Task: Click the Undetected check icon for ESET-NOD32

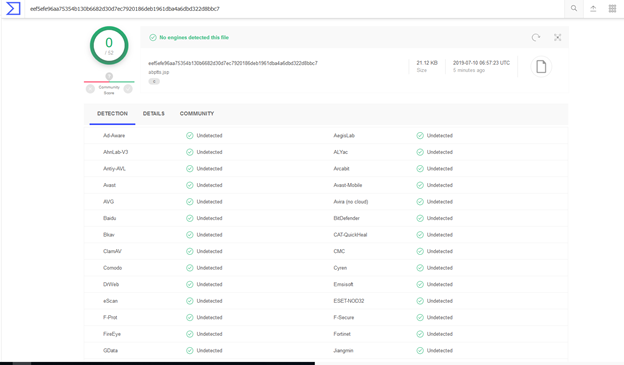Action: 420,301
